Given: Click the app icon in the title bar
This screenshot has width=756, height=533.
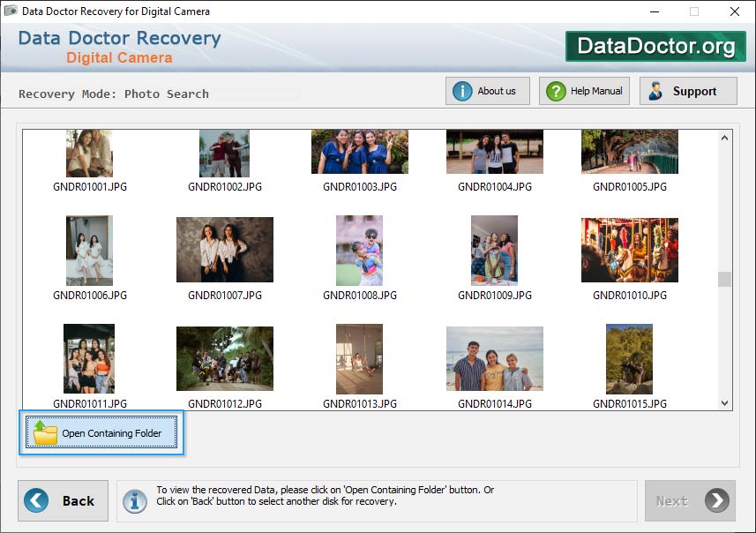Looking at the screenshot, I should [11, 11].
